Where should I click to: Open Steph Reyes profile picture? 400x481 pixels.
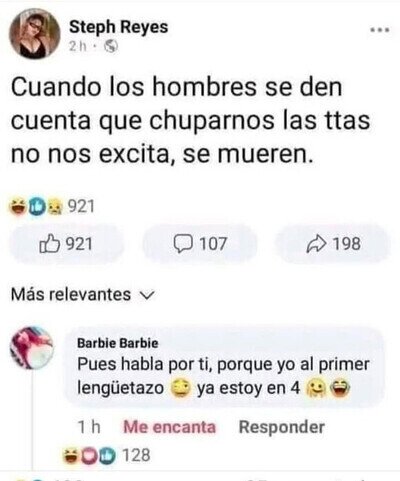click(x=35, y=34)
